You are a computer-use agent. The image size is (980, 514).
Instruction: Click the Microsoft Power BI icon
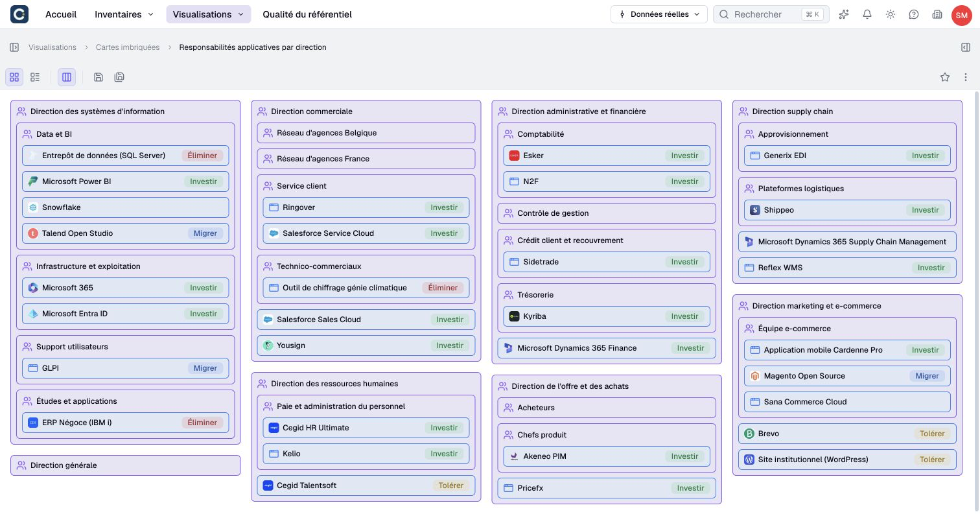33,181
